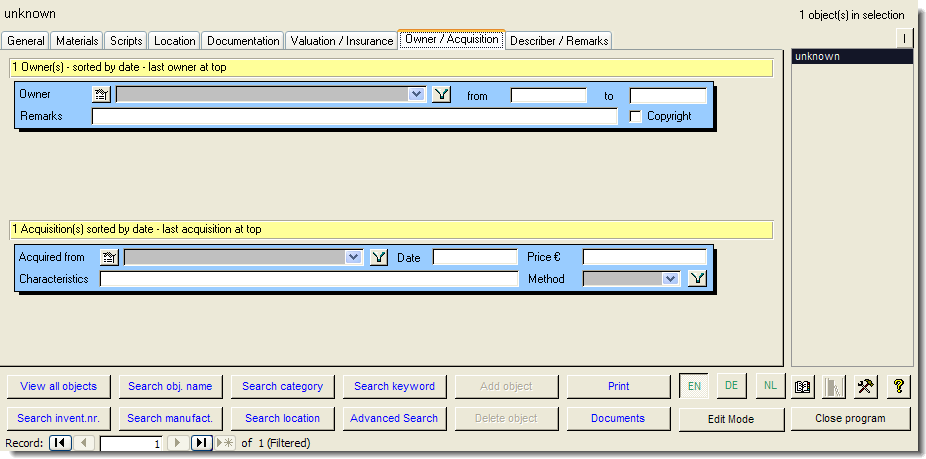Image resolution: width=926 pixels, height=459 pixels.
Task: Go to the last record navigation button
Action: [x=201, y=443]
